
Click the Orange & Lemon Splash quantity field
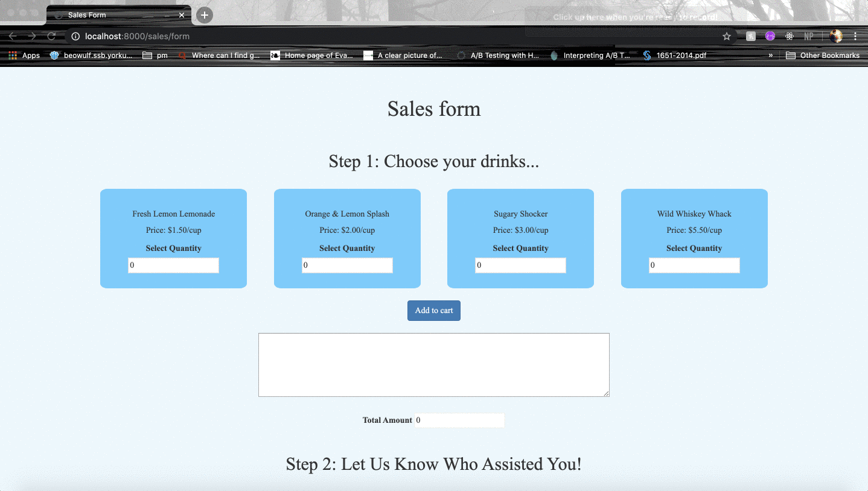(x=347, y=265)
